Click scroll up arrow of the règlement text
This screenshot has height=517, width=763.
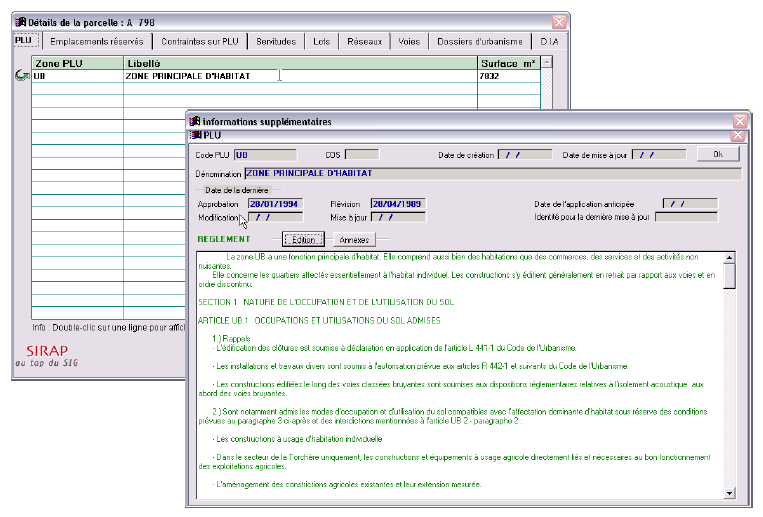pyautogui.click(x=729, y=258)
